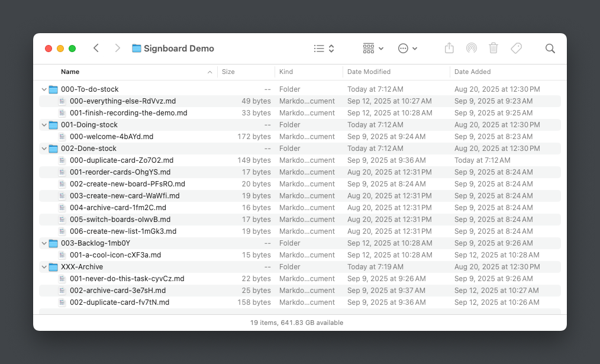
Task: Open the Share menu from the toolbar
Action: coord(449,48)
